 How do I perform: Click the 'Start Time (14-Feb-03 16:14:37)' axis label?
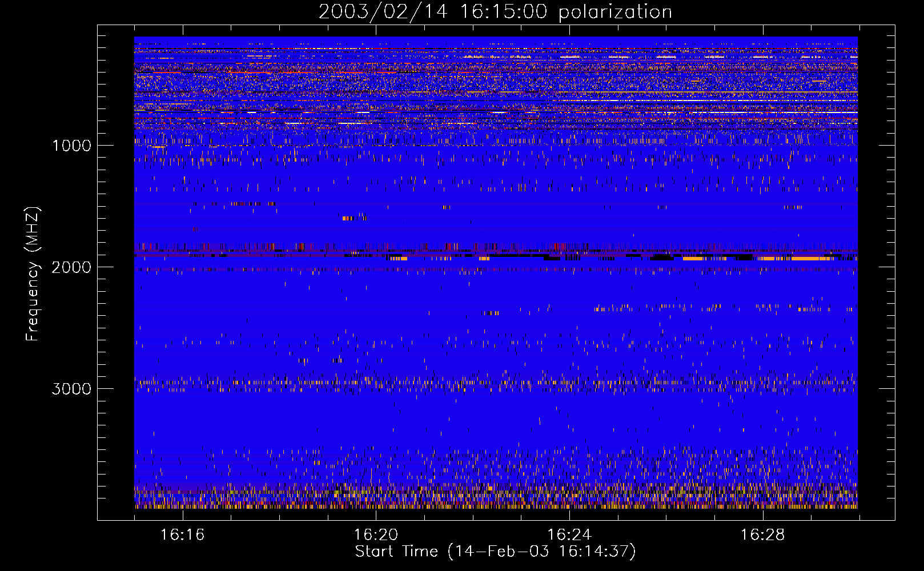(495, 552)
